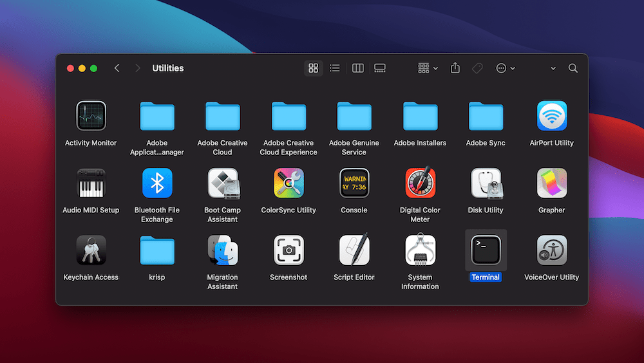Screen dimensions: 644x363
Task: Select the Keychain Access icon
Action: [91, 250]
